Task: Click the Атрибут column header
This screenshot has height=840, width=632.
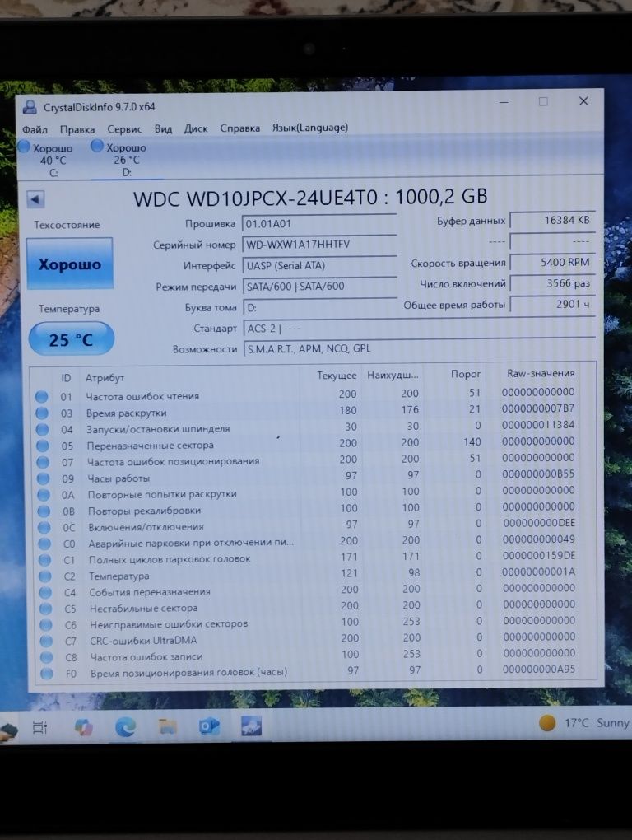Action: [x=105, y=378]
